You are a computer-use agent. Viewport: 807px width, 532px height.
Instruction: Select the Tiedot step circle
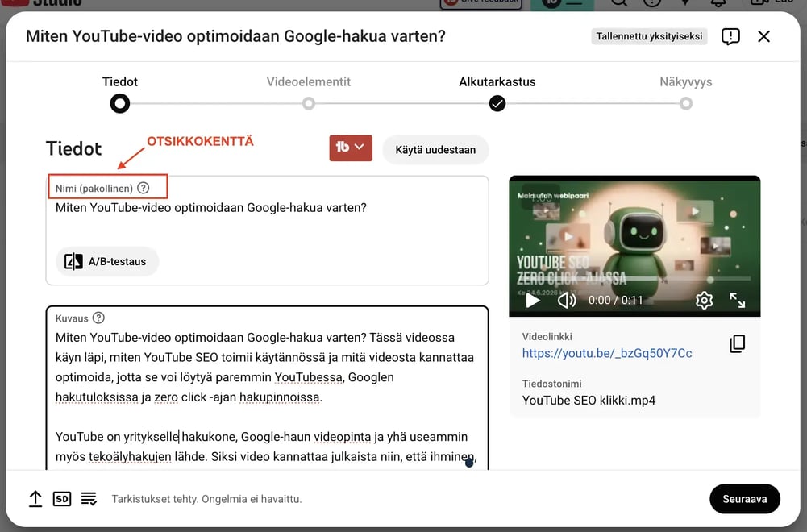coord(120,104)
